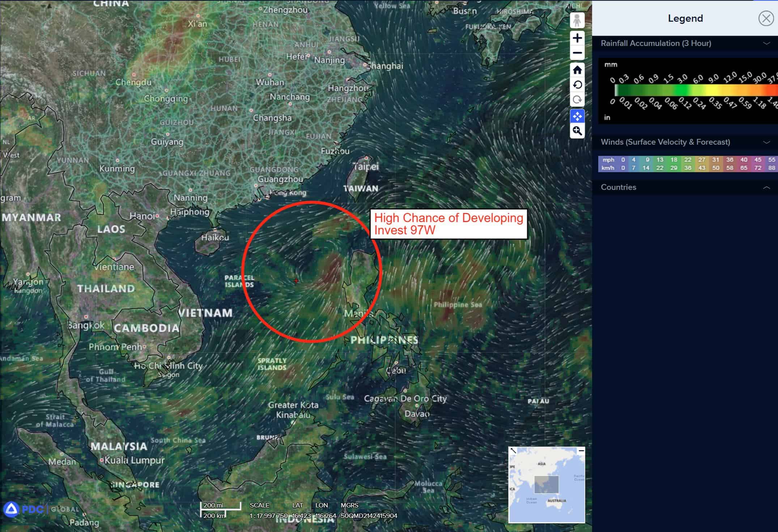The image size is (778, 532).
Task: Activate the zoom-to-area magnifier tool
Action: tap(577, 131)
